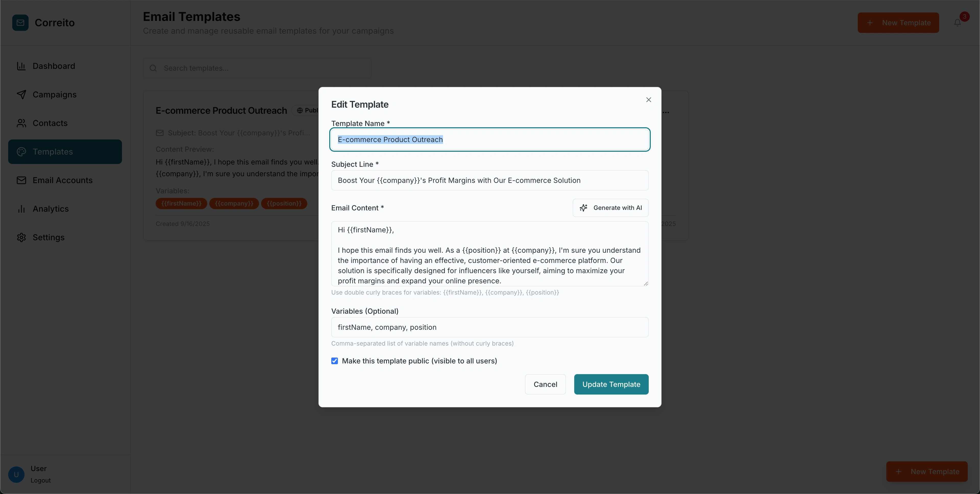Screen dimensions: 980x494
Task: Click the Logout link
Action: [41, 480]
